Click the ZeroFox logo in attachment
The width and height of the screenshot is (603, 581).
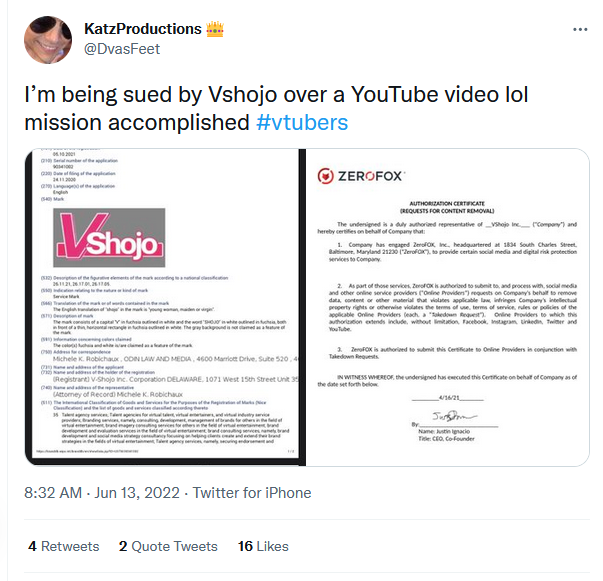click(361, 176)
